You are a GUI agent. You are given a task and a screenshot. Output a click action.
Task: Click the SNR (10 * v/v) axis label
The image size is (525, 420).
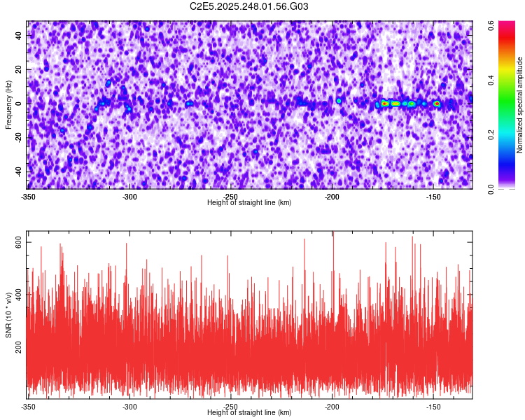(x=8, y=315)
